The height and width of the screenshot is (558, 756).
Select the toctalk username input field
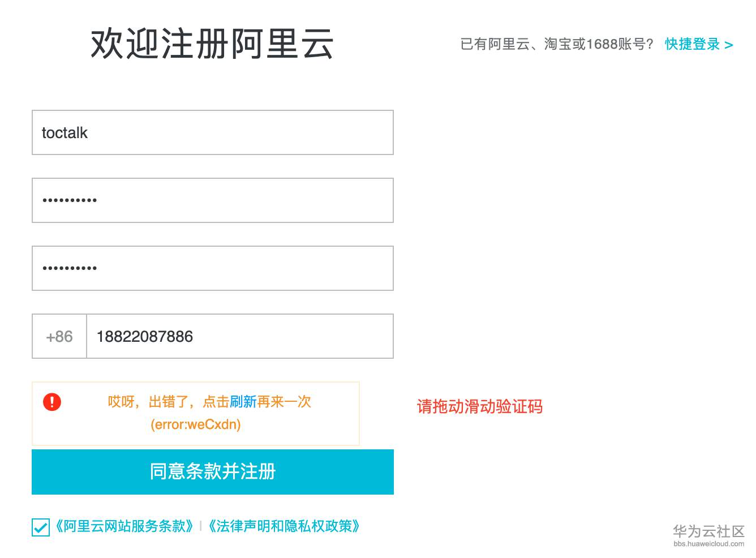(x=212, y=132)
